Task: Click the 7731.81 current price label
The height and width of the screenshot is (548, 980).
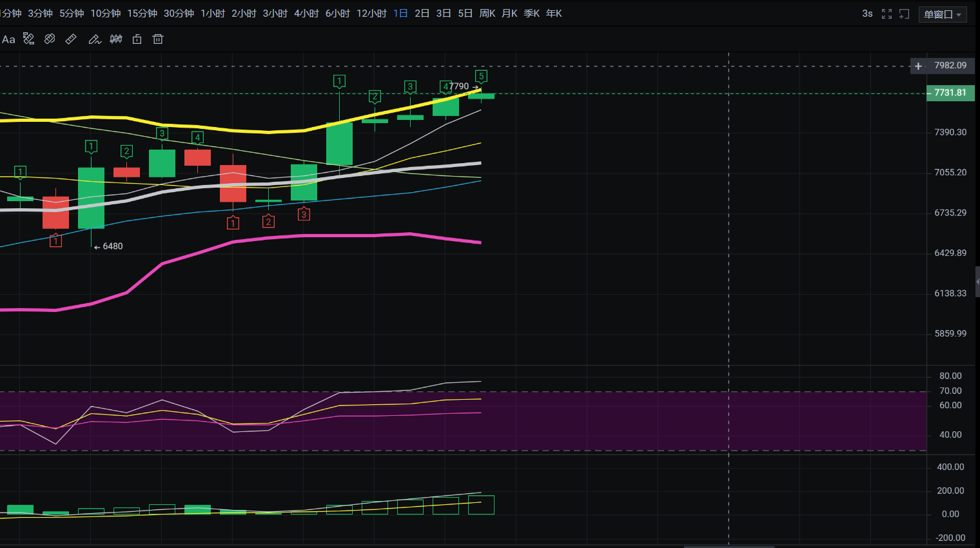Action: [950, 93]
